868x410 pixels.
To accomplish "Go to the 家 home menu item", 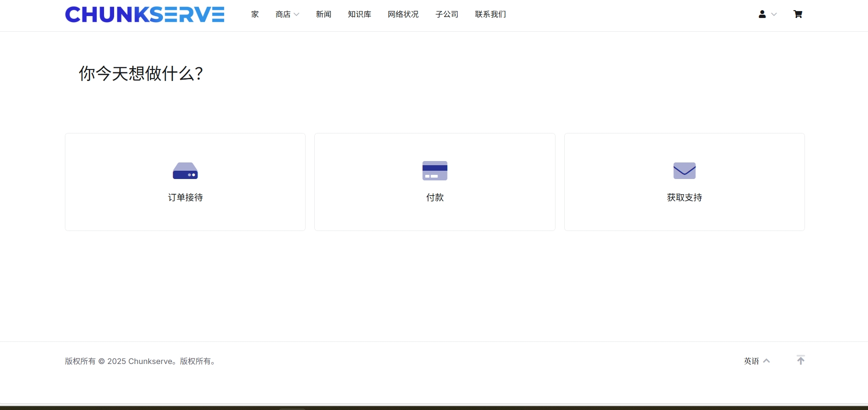I will click(x=255, y=14).
